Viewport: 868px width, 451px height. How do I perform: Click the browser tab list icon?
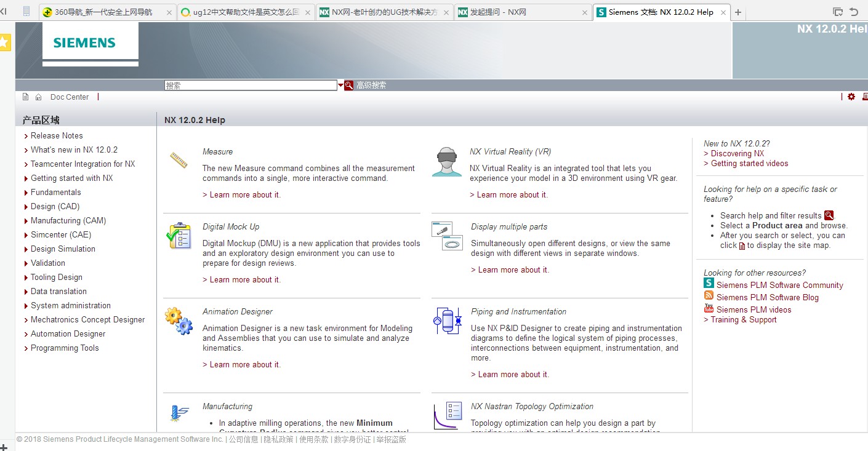coord(837,12)
